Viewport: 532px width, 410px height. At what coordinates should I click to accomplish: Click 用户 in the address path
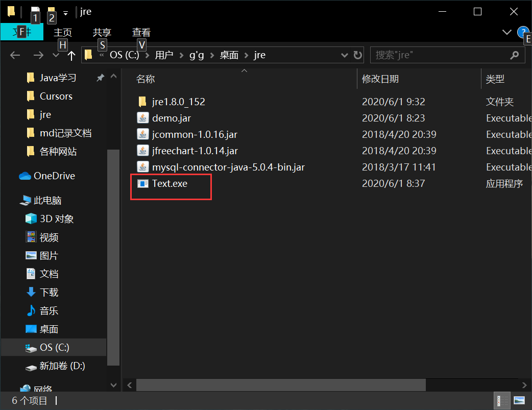[164, 55]
